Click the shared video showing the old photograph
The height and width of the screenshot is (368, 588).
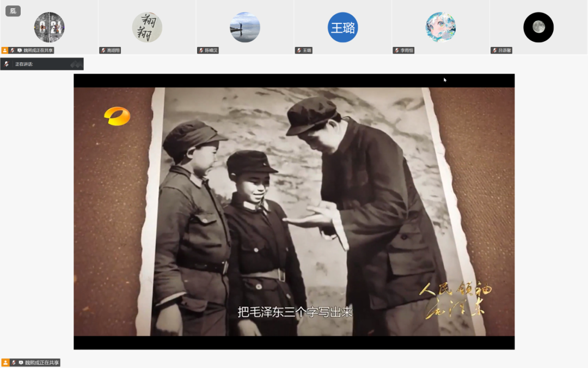click(x=294, y=212)
